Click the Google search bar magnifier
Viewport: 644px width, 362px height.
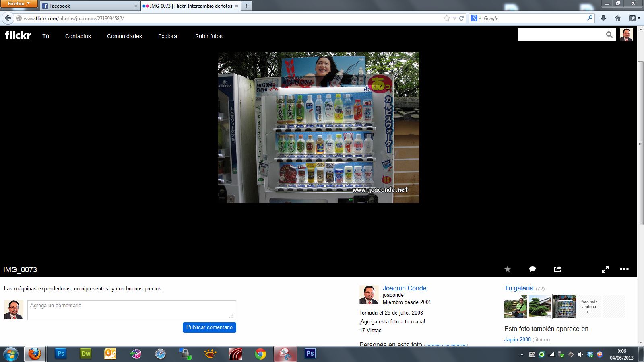pyautogui.click(x=590, y=18)
